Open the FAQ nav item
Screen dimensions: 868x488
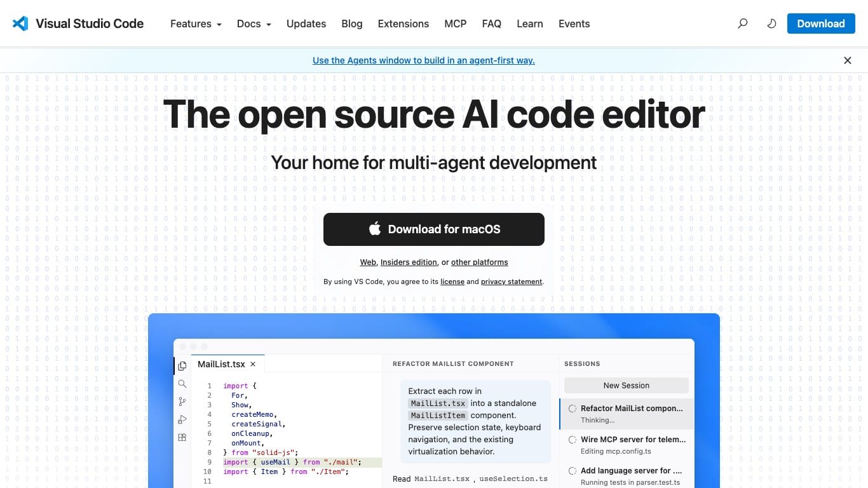click(x=492, y=24)
